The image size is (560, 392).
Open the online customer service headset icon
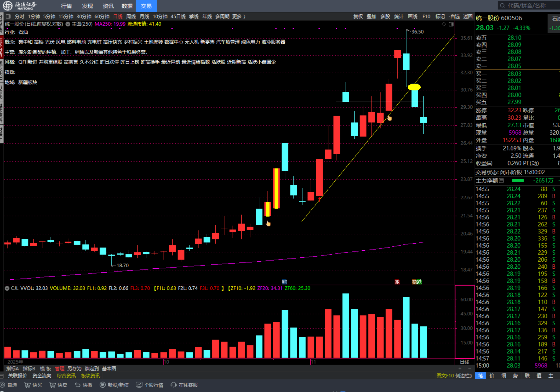pyautogui.click(x=174, y=385)
